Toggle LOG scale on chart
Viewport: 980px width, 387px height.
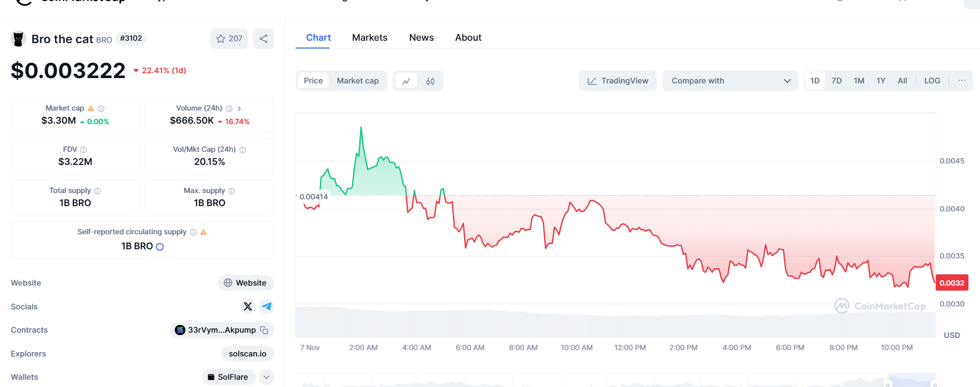pos(932,81)
